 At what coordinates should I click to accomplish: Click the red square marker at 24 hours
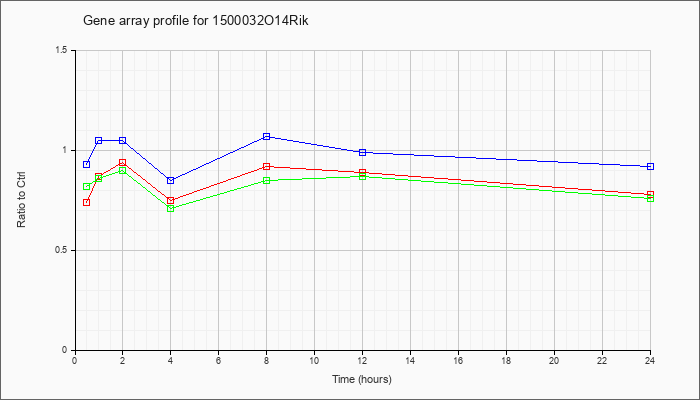[x=650, y=195]
